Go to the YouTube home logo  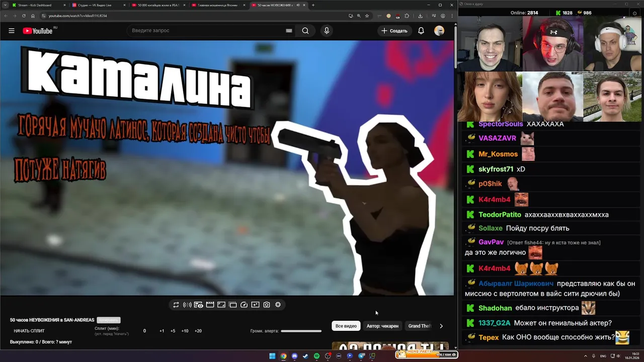[38, 31]
